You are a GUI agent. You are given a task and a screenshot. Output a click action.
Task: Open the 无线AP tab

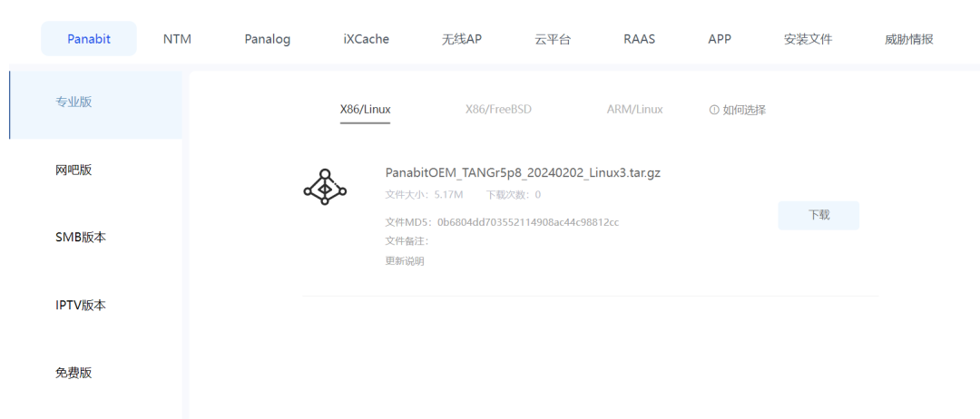tap(462, 39)
